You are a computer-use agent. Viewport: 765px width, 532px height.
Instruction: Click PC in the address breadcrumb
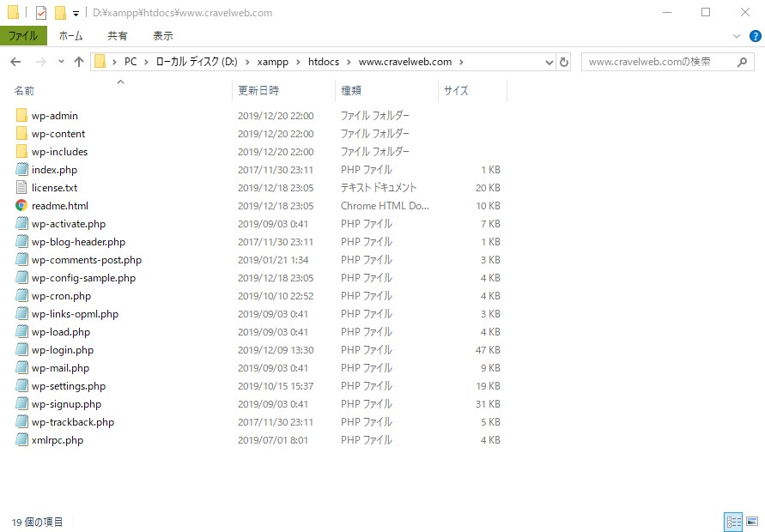pos(131,62)
